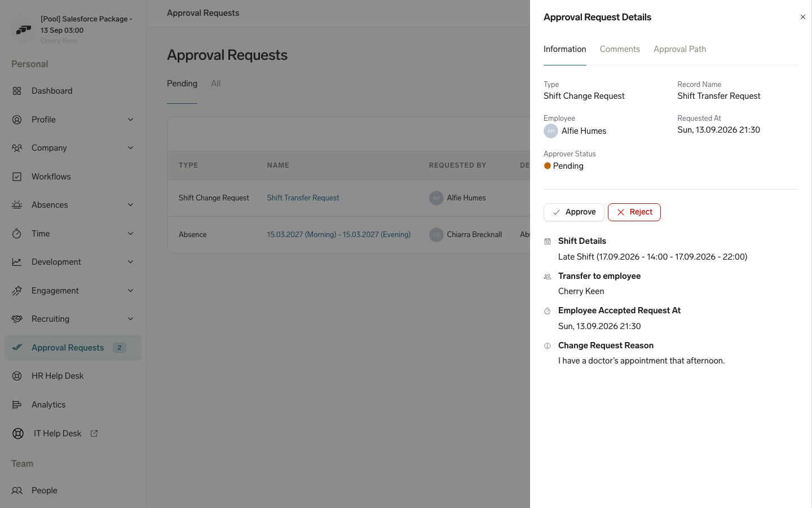812x508 pixels.
Task: Reject the shift change request
Action: (x=634, y=212)
